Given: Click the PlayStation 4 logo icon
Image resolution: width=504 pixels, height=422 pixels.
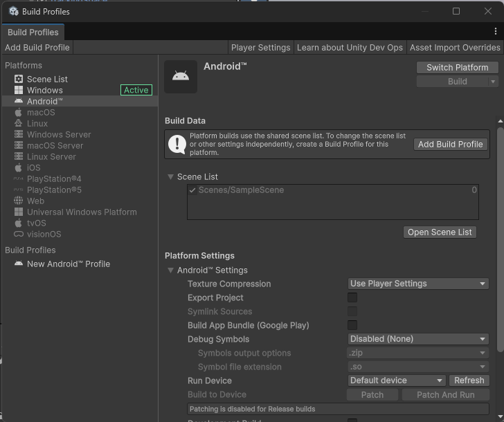Looking at the screenshot, I should [18, 178].
